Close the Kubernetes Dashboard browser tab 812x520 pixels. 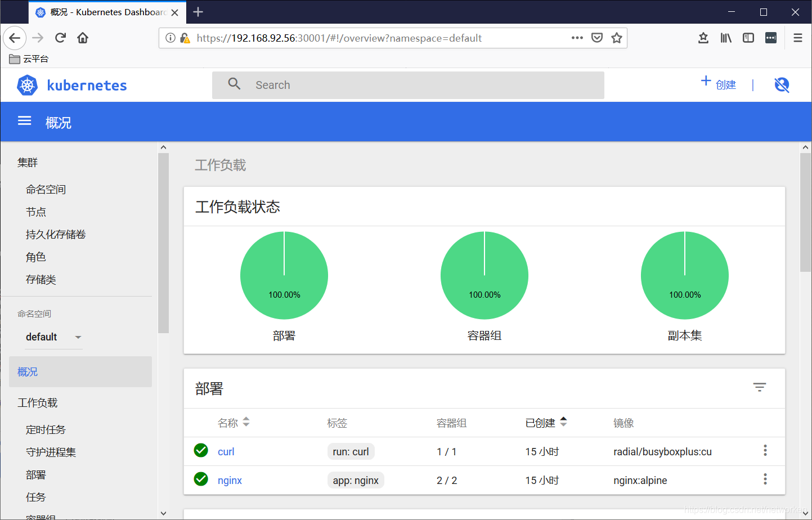pyautogui.click(x=175, y=12)
